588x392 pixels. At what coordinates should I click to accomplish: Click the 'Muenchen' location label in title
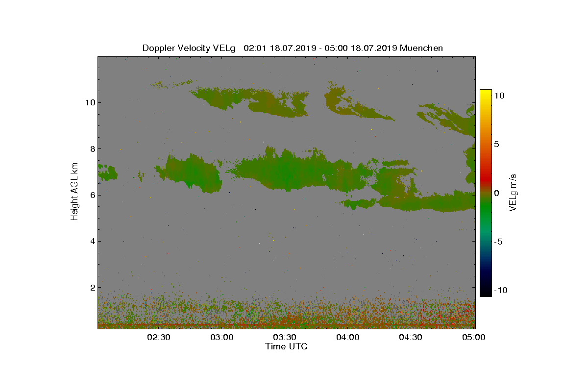421,48
